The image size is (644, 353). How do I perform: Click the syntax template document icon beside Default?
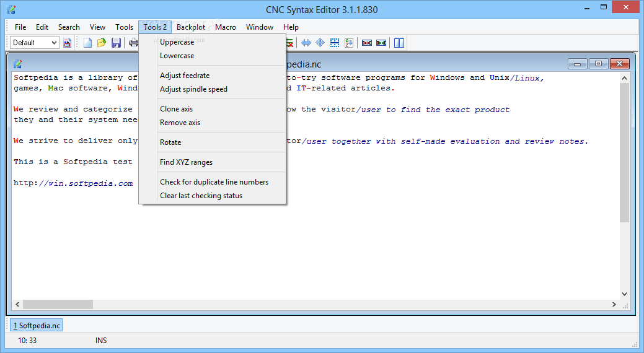[68, 43]
